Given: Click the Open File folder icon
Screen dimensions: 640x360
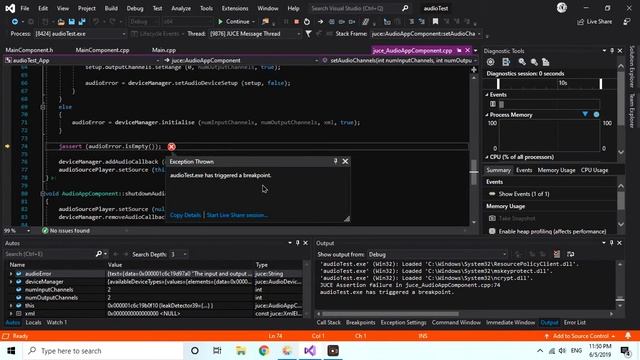Looking at the screenshot, I should (x=61, y=21).
